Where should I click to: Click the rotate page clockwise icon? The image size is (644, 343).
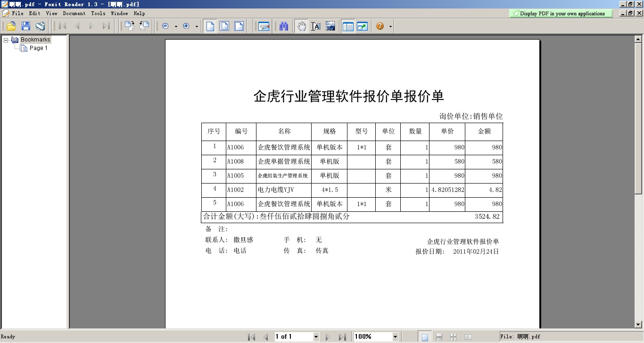tap(129, 26)
